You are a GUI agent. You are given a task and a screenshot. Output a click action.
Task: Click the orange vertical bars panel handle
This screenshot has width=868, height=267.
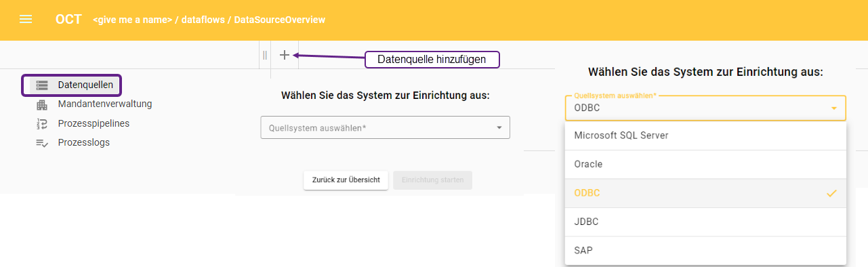point(265,55)
